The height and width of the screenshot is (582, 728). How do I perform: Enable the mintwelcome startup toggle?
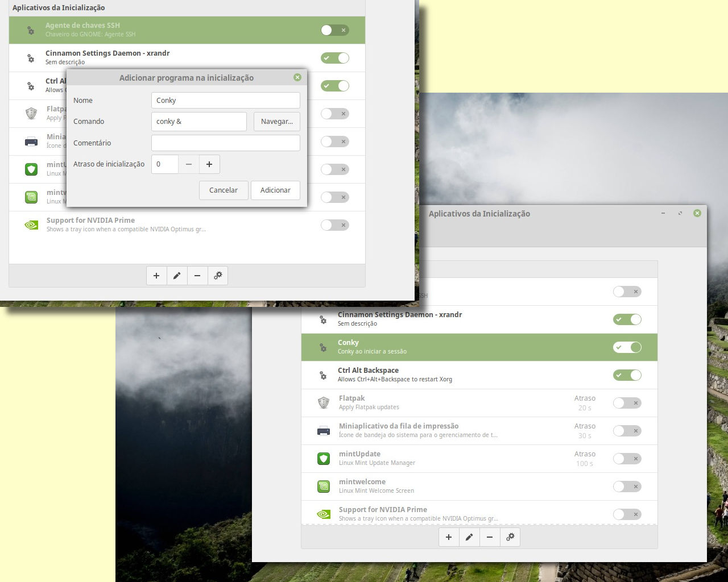click(x=627, y=486)
